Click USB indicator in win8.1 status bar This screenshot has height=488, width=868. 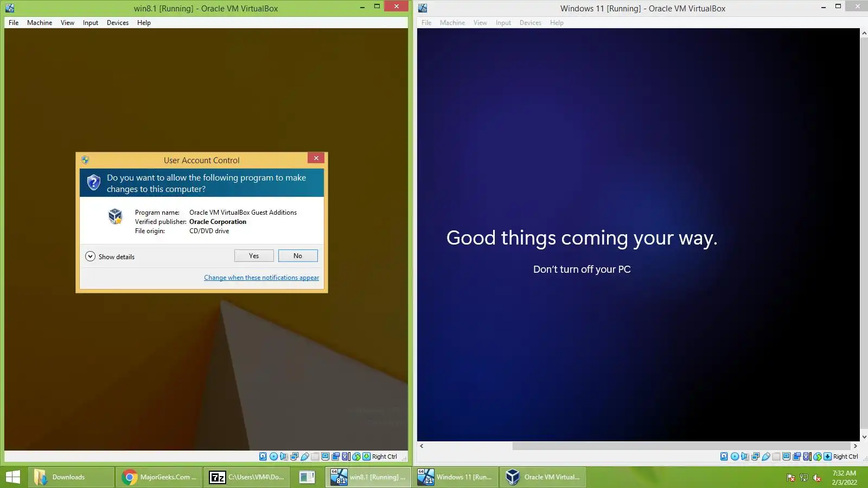tap(305, 457)
